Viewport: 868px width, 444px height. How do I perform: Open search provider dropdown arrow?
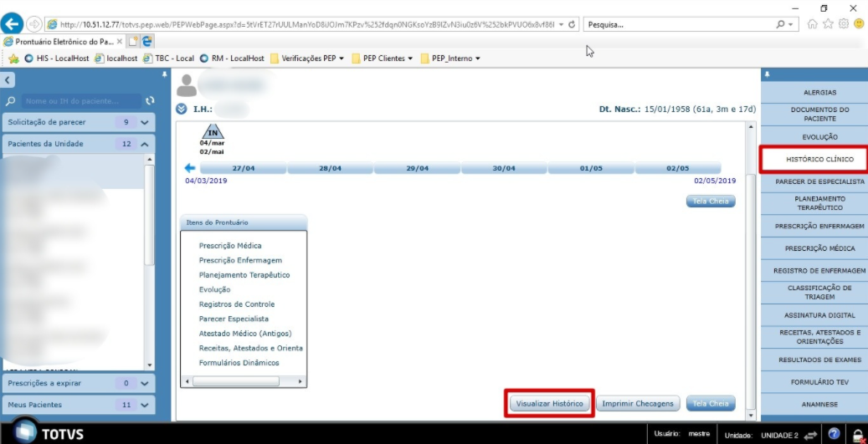coord(790,24)
